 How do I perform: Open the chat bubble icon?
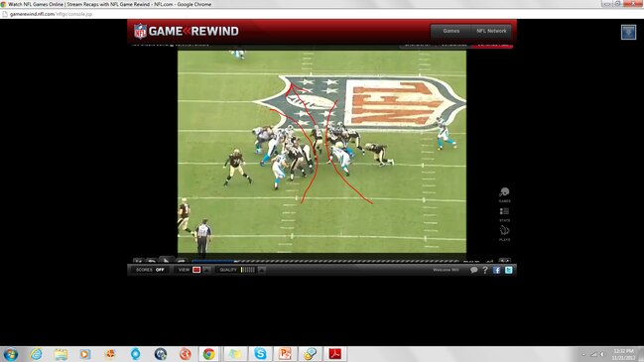pos(473,270)
